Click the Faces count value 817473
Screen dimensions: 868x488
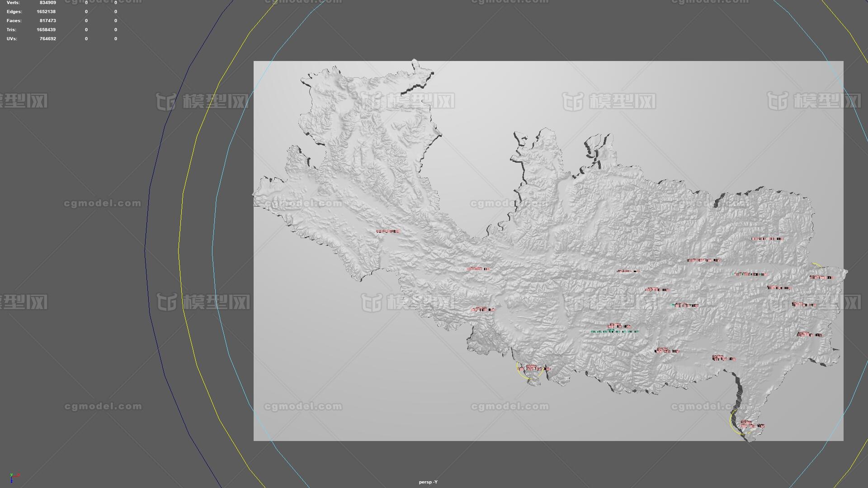point(47,21)
